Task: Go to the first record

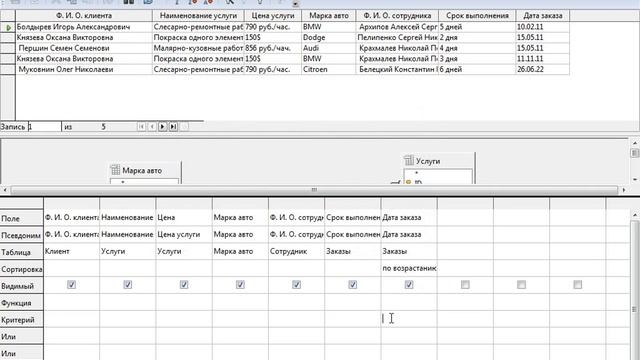Action: [141, 127]
